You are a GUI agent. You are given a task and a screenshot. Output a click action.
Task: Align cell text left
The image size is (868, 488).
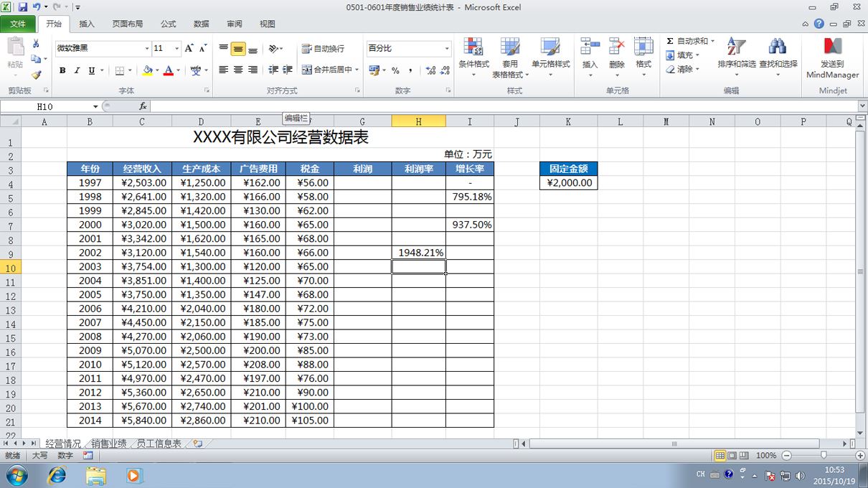(x=224, y=70)
